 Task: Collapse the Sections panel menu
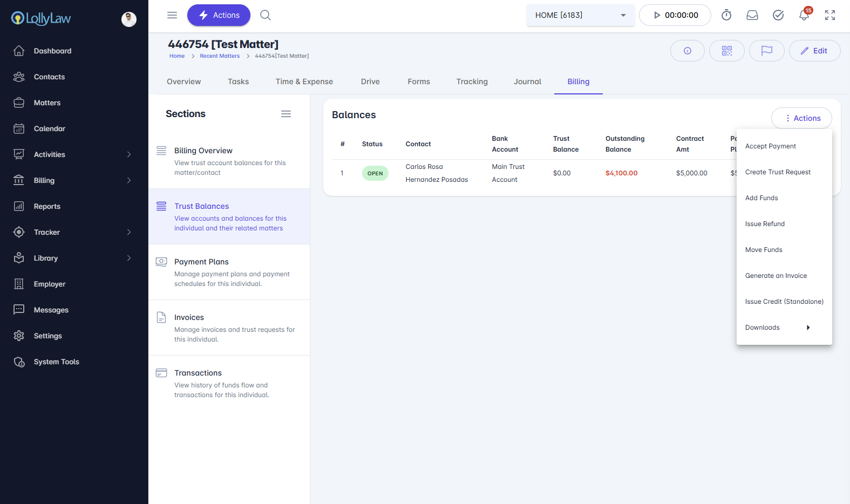(286, 114)
